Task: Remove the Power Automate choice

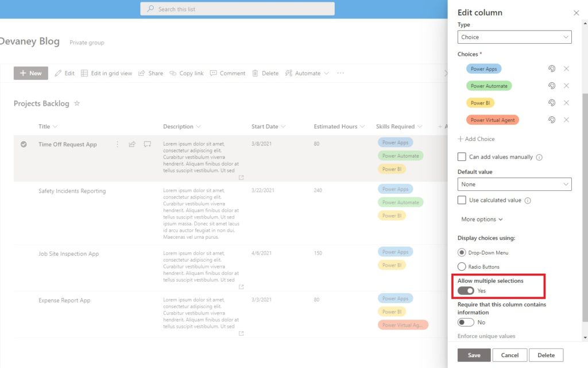Action: 566,86
